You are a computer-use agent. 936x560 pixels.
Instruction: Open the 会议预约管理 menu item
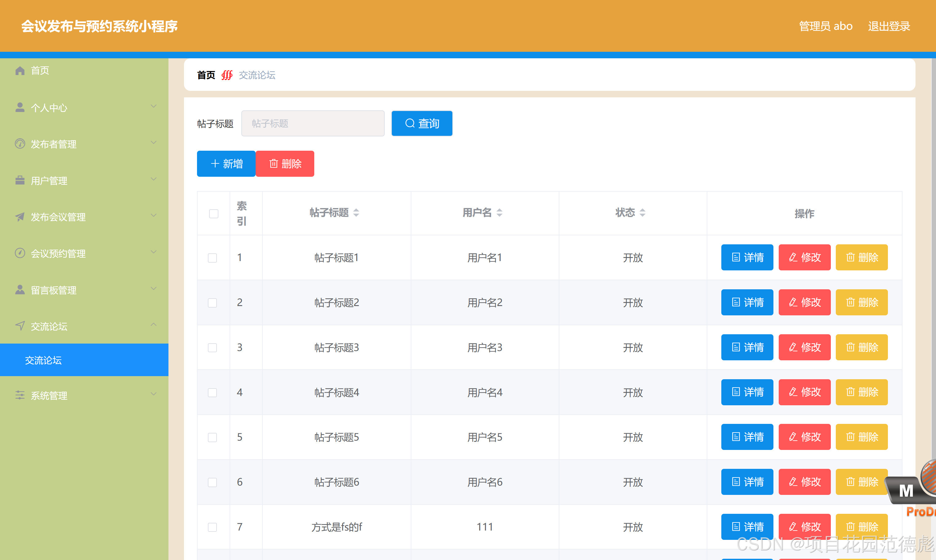pyautogui.click(x=58, y=253)
